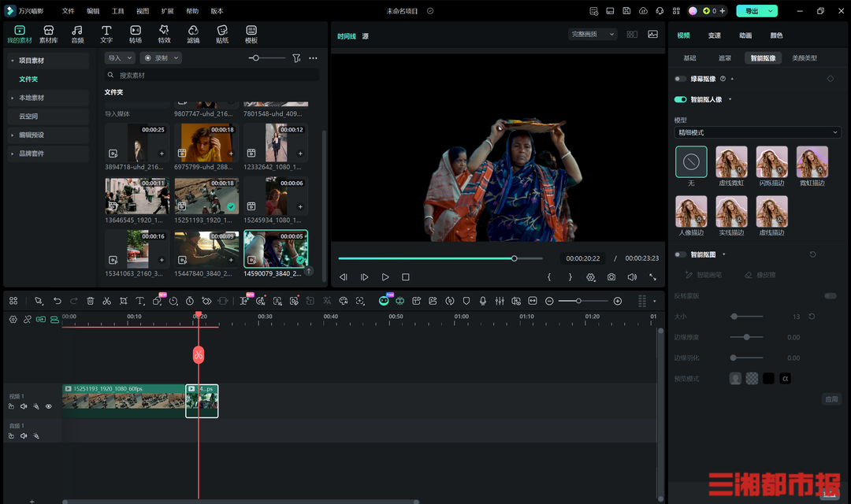Select the 云空间 sidebar entry
This screenshot has height=504, width=851.
pyautogui.click(x=28, y=117)
